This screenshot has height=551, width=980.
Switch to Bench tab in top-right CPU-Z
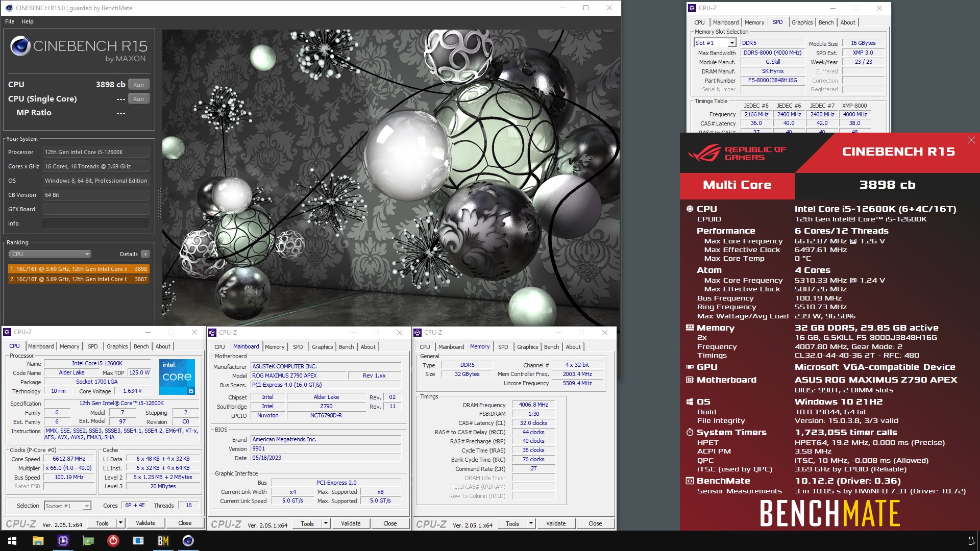(x=826, y=22)
